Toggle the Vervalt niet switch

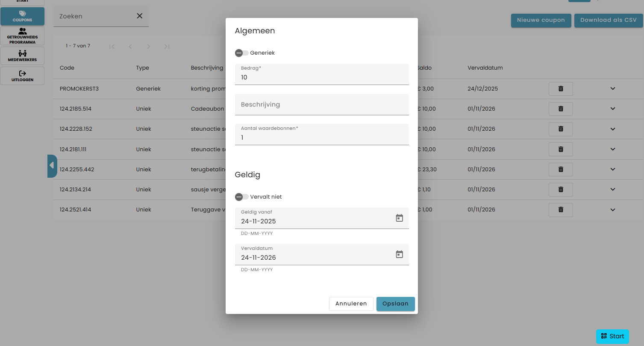[241, 197]
